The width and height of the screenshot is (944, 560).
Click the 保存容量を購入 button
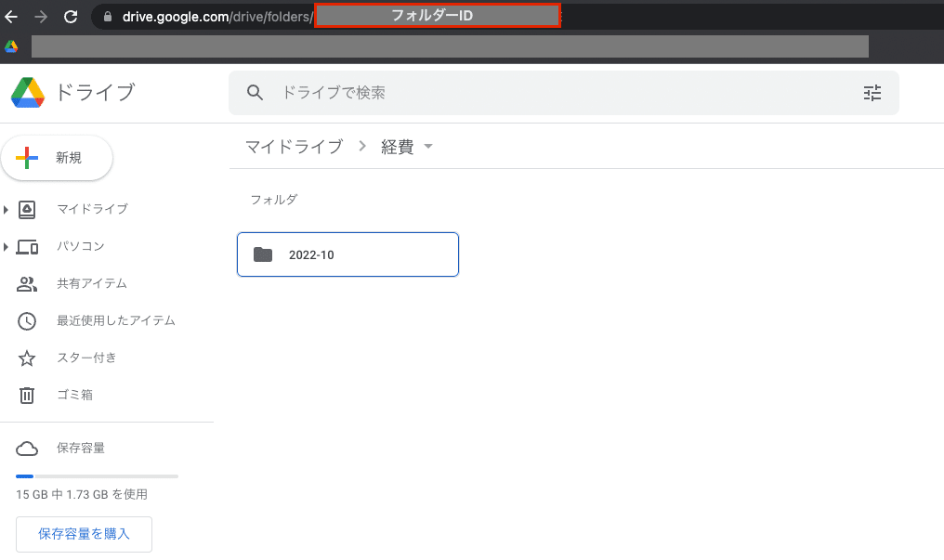point(84,534)
